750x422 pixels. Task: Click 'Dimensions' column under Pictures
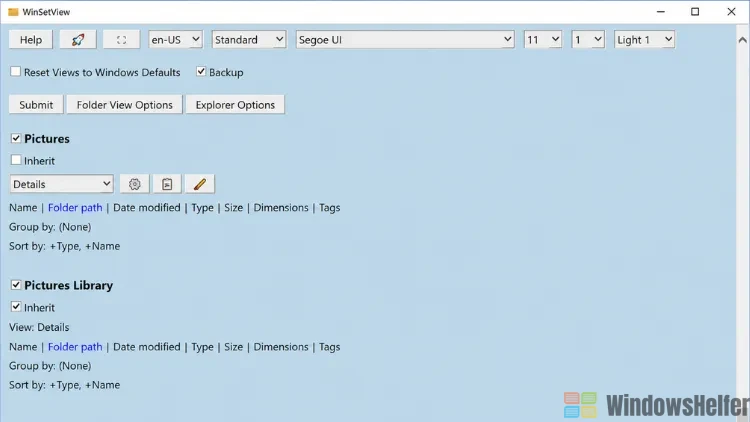pos(281,208)
